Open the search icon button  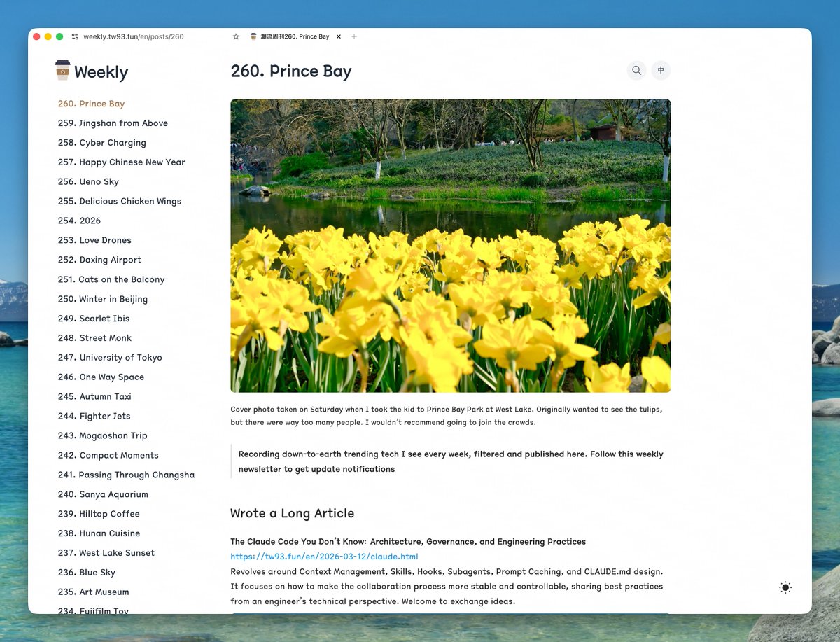point(636,70)
